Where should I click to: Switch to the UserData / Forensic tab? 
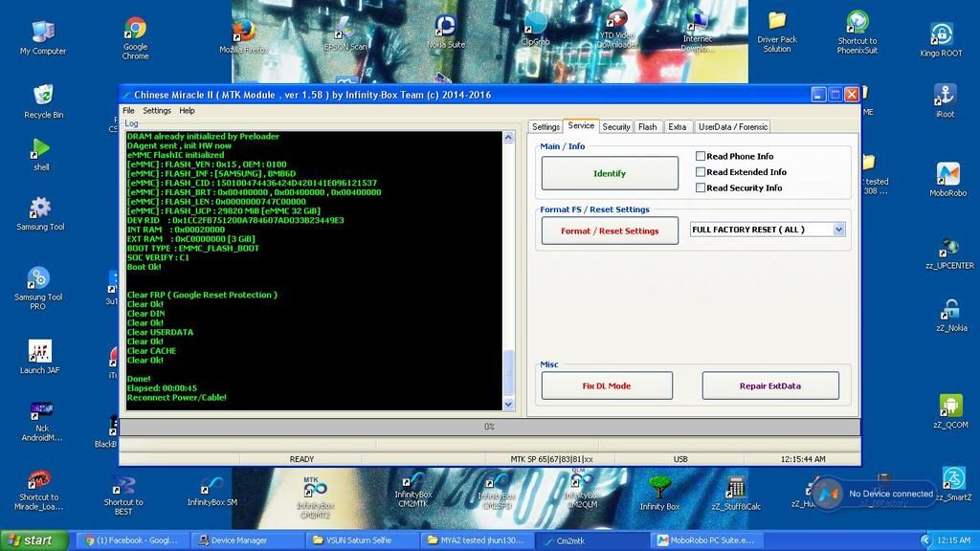[x=732, y=126]
